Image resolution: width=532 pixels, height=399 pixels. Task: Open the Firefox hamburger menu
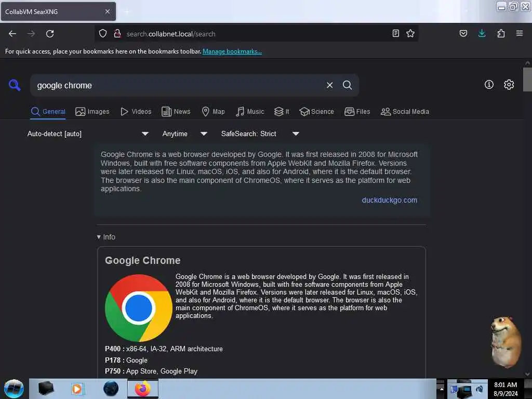pos(520,33)
